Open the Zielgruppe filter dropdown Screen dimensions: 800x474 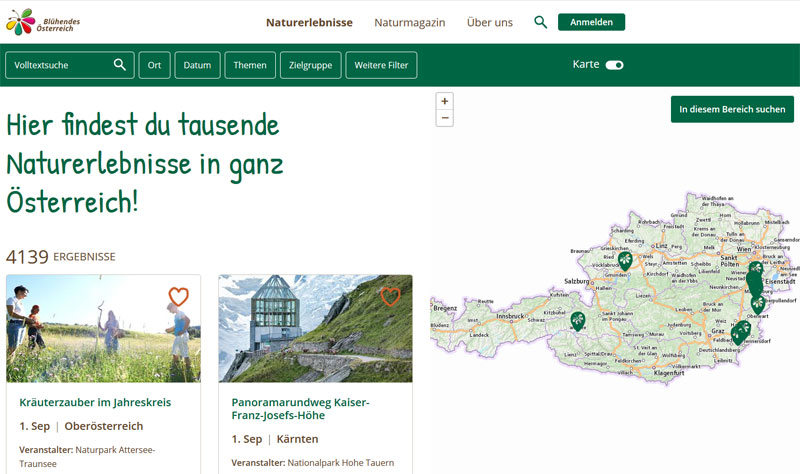click(311, 65)
